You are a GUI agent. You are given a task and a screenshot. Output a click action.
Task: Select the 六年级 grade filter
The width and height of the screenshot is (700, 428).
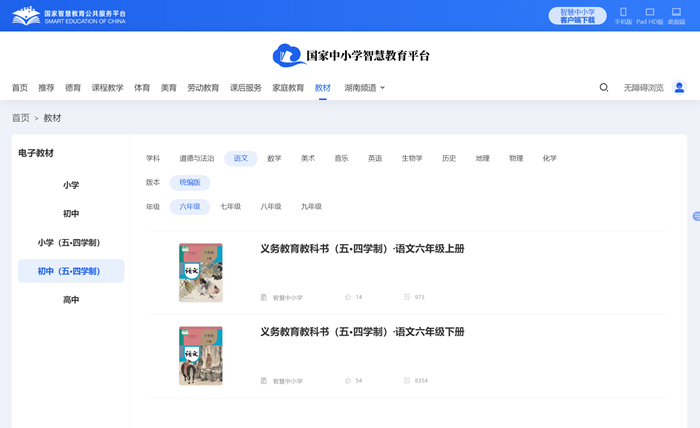pyautogui.click(x=190, y=206)
